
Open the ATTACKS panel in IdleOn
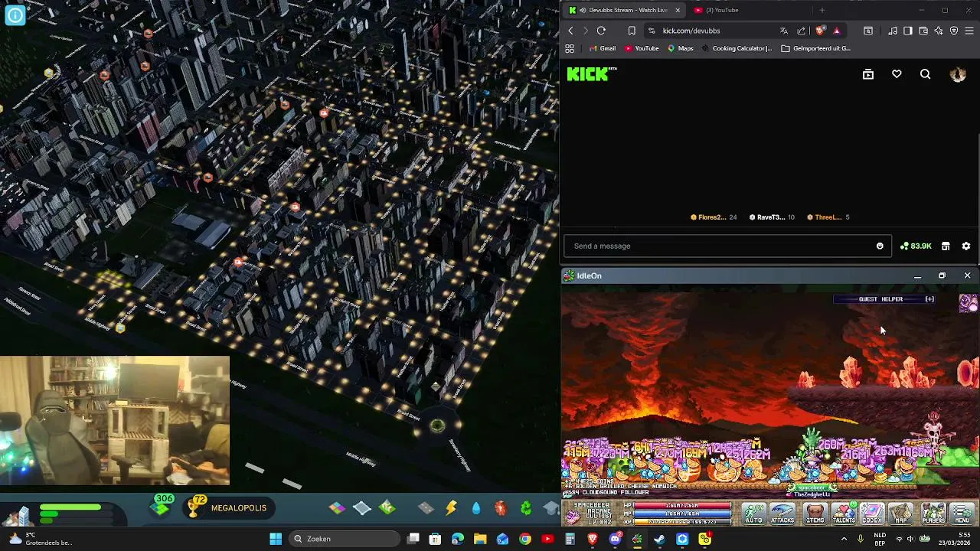click(x=782, y=514)
